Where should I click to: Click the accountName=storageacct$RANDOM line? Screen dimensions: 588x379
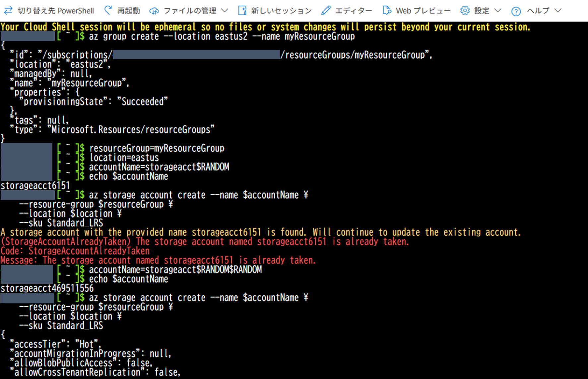(x=159, y=167)
